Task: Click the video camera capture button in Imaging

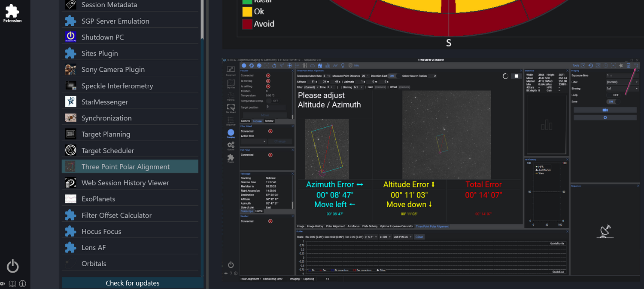Action: [605, 110]
